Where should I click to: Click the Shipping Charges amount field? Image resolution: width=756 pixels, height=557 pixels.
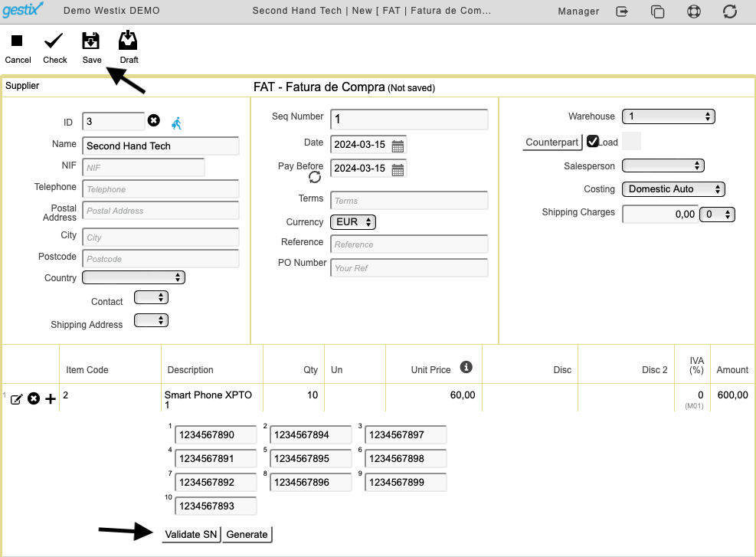pos(660,214)
